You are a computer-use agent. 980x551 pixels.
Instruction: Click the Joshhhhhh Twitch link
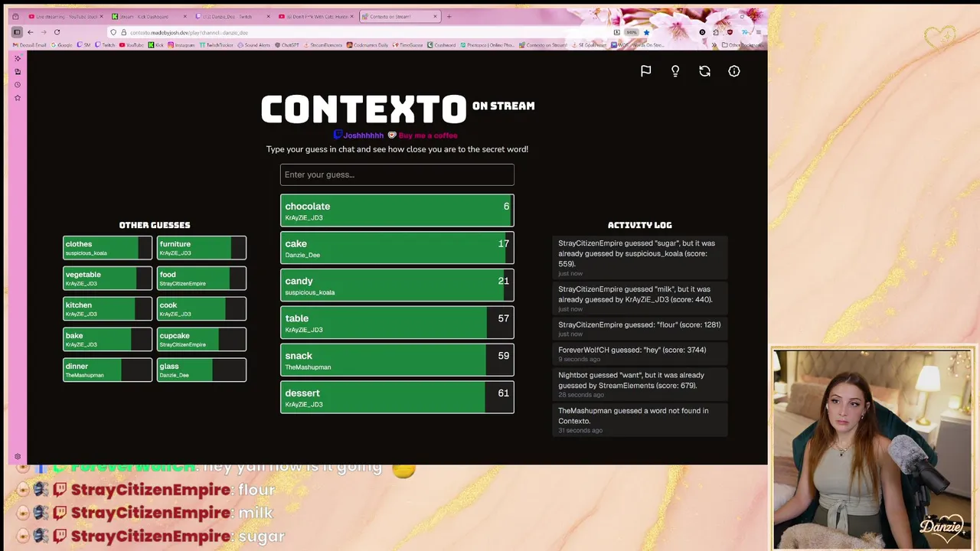click(x=358, y=135)
